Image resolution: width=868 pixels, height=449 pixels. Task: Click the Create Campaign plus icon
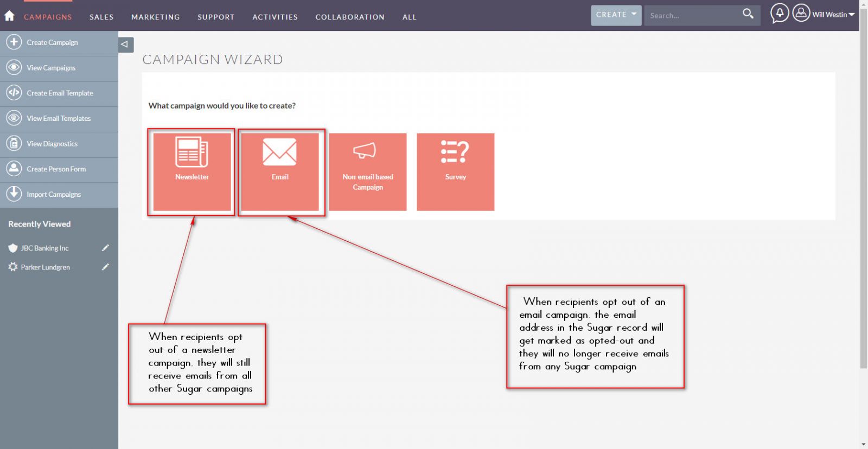14,42
